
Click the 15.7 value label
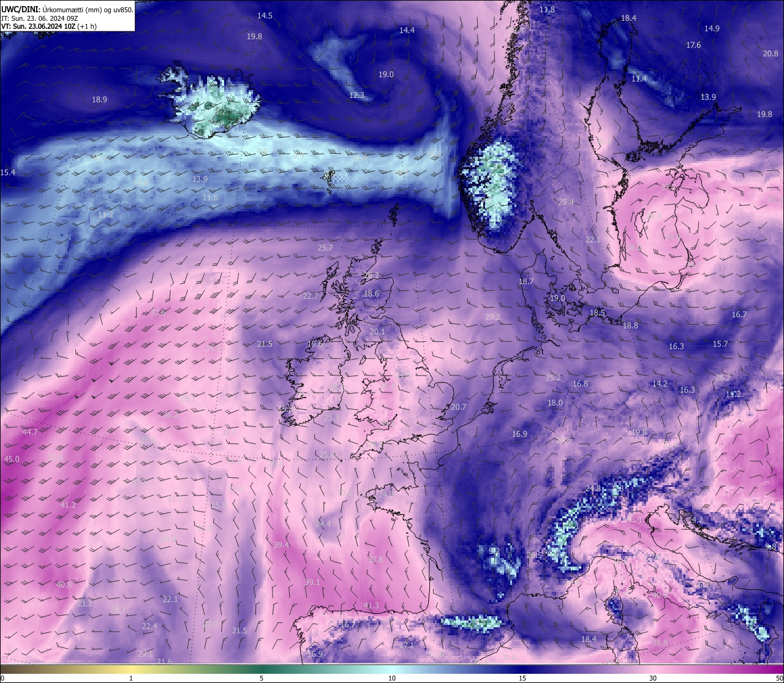point(720,344)
